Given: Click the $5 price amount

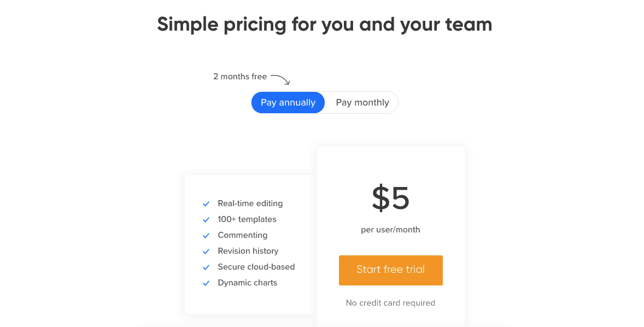Looking at the screenshot, I should coord(390,198).
